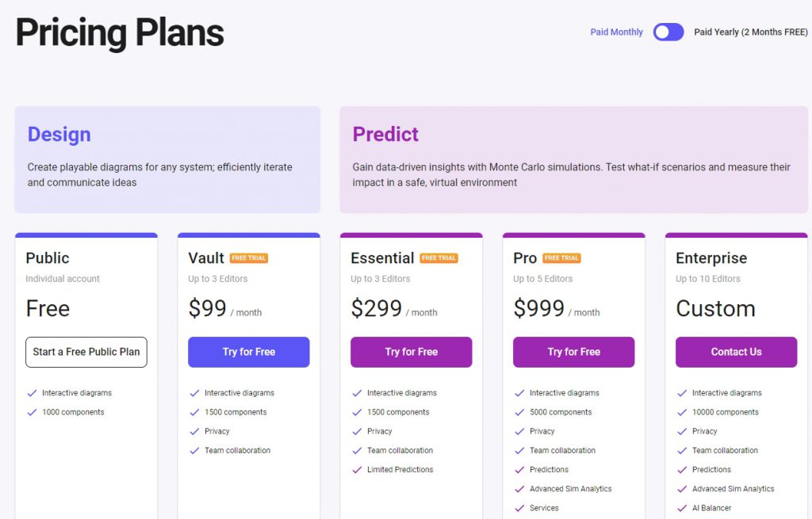Image resolution: width=812 pixels, height=519 pixels.
Task: Click Contact Us on the Enterprise plan
Action: [x=736, y=352]
